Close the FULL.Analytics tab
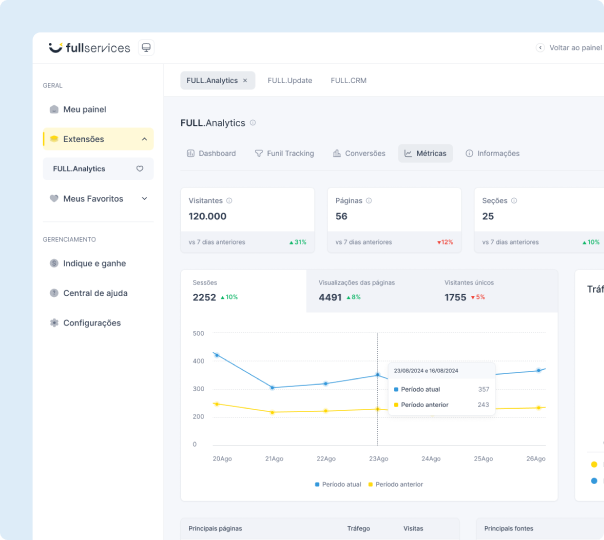The image size is (604, 540). coord(245,80)
